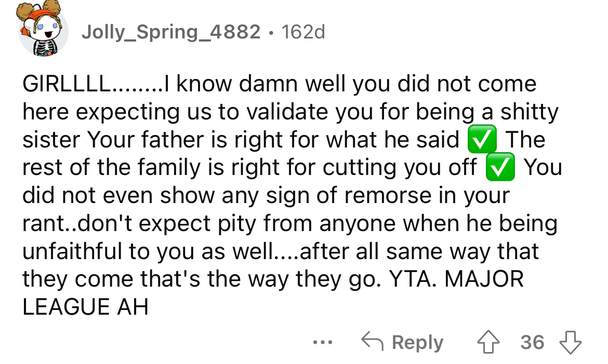Click the curved reply arrow icon
Viewport: 608px width, 364px height.
[x=372, y=343]
